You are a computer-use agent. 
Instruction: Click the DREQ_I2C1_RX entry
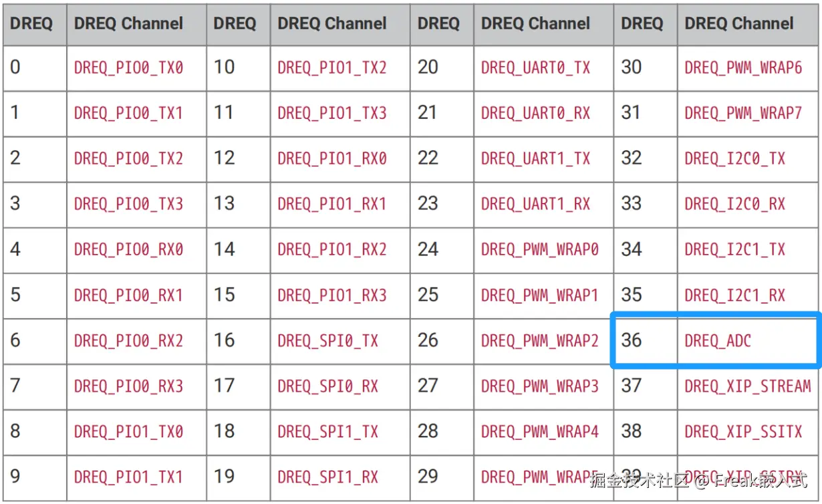735,295
